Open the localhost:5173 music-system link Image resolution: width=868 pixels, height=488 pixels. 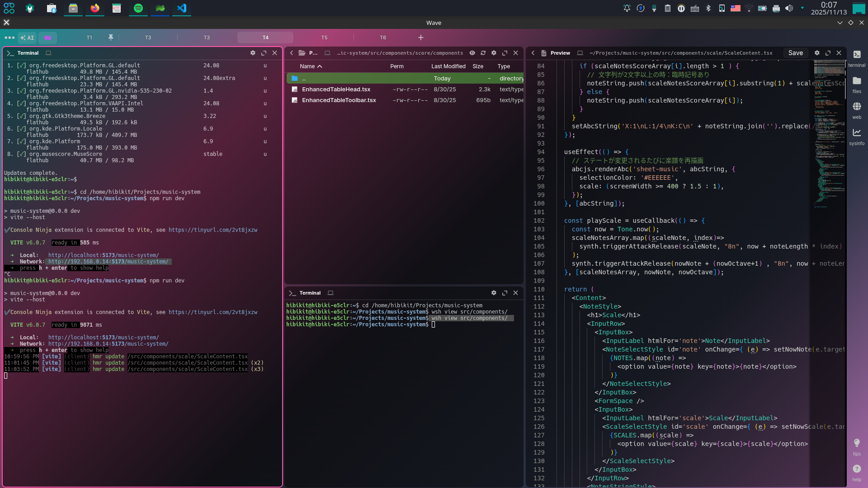click(104, 338)
